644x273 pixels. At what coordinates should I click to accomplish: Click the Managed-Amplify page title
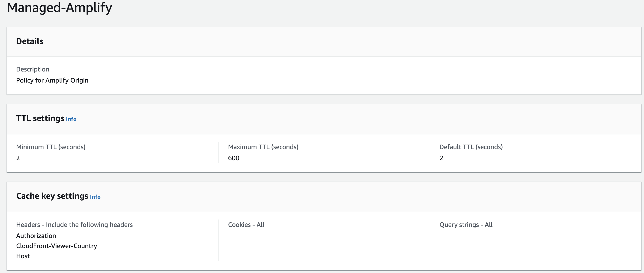point(60,8)
